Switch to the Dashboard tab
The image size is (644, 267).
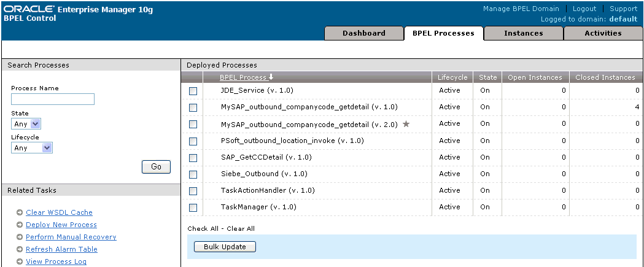pyautogui.click(x=364, y=33)
